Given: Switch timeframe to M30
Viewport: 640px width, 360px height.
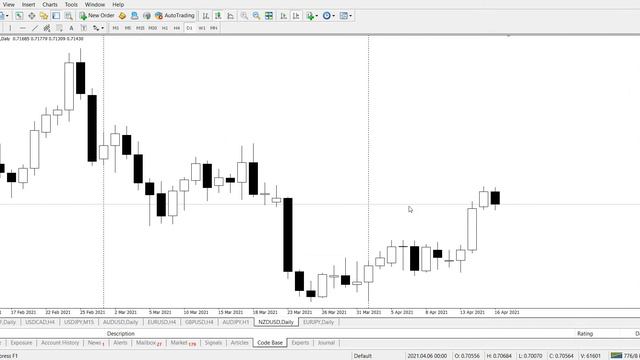Looking at the screenshot, I should click(x=153, y=28).
